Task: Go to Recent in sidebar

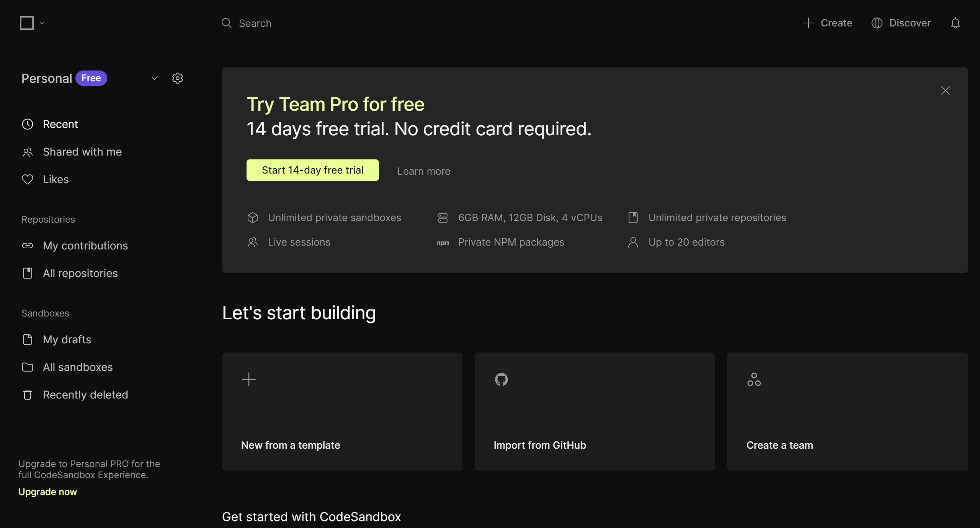Action: [60, 124]
